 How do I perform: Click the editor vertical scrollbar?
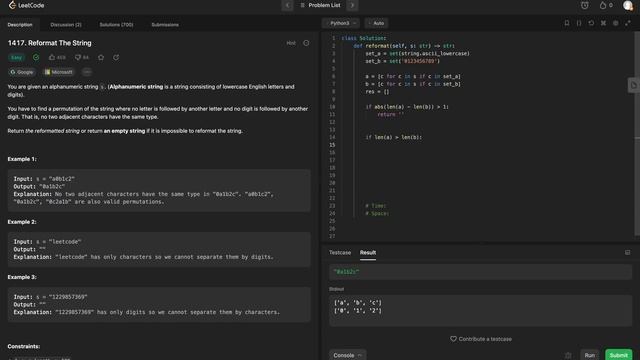tap(637, 135)
